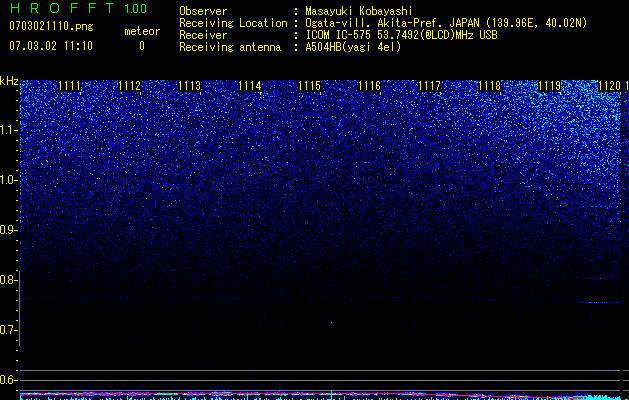Screen dimensions: 629x400
Task: Click the meteor count value 0
Action: [142, 46]
